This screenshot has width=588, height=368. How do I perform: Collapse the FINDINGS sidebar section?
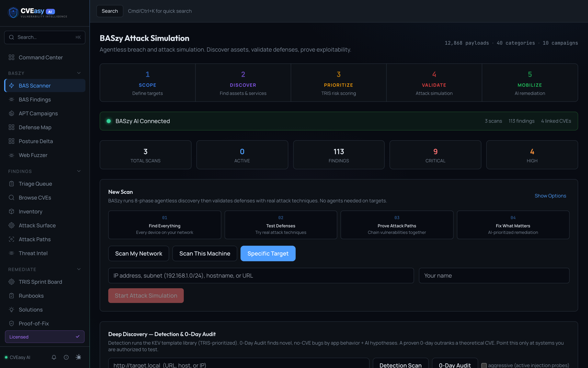(79, 171)
